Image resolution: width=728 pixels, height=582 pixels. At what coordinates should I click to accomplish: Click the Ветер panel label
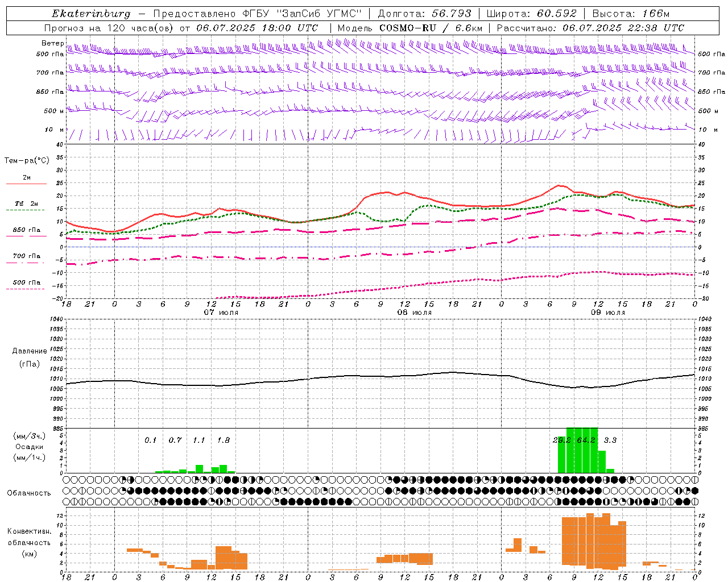click(x=52, y=43)
